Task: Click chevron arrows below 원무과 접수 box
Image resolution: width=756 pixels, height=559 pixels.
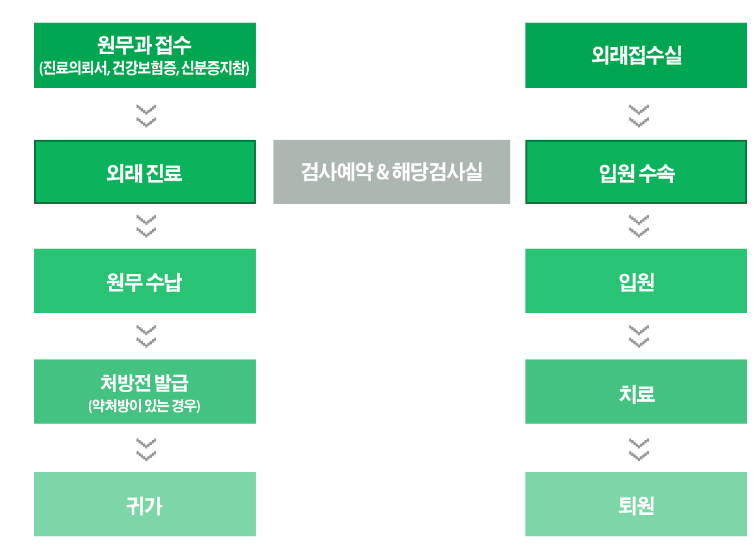Action: (146, 116)
